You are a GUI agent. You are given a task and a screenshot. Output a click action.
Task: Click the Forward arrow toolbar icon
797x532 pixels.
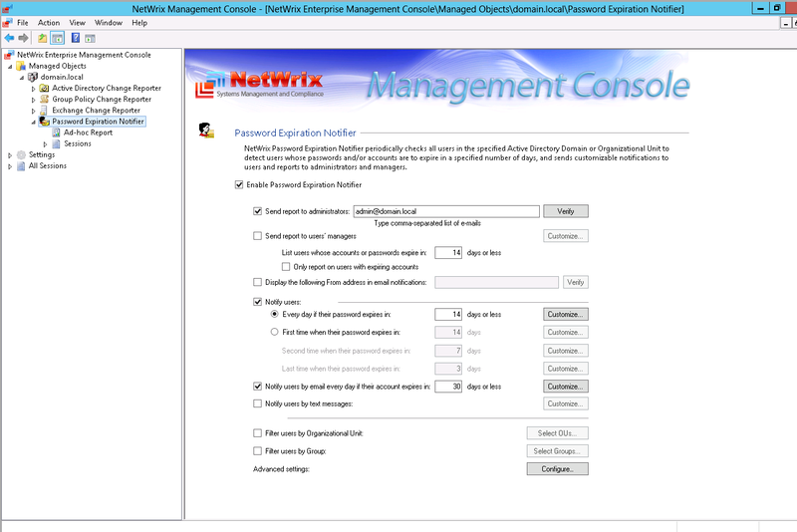23,38
